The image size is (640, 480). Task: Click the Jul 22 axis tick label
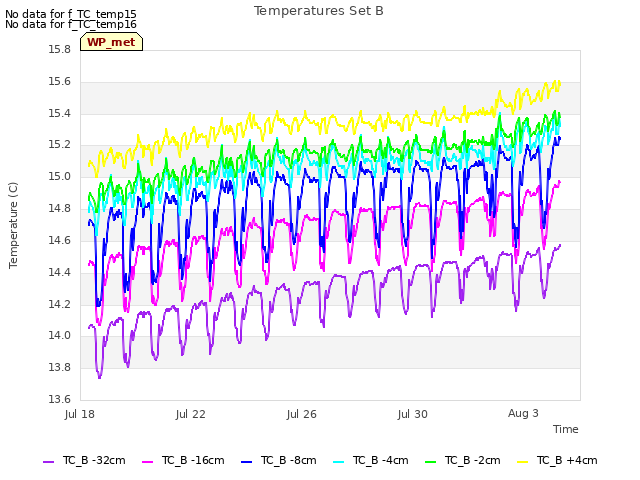click(191, 414)
